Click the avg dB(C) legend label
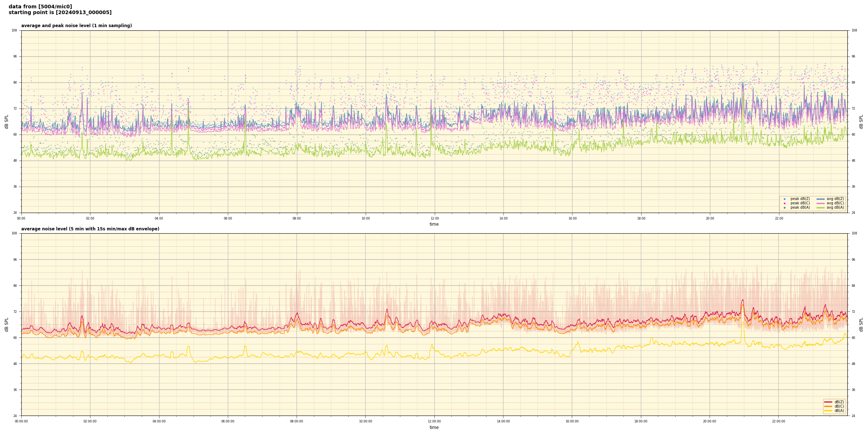868x434 pixels. click(835, 203)
